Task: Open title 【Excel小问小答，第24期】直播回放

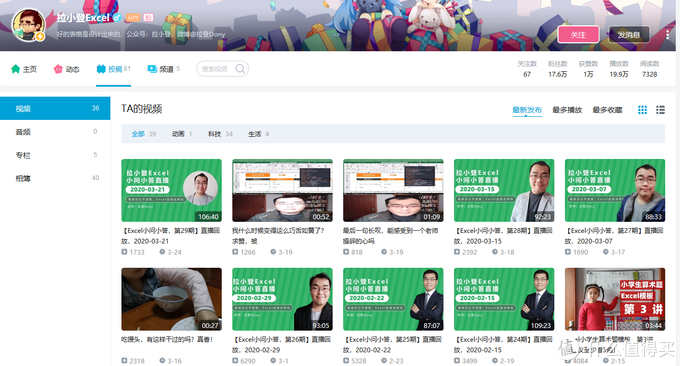Action: 503,345
